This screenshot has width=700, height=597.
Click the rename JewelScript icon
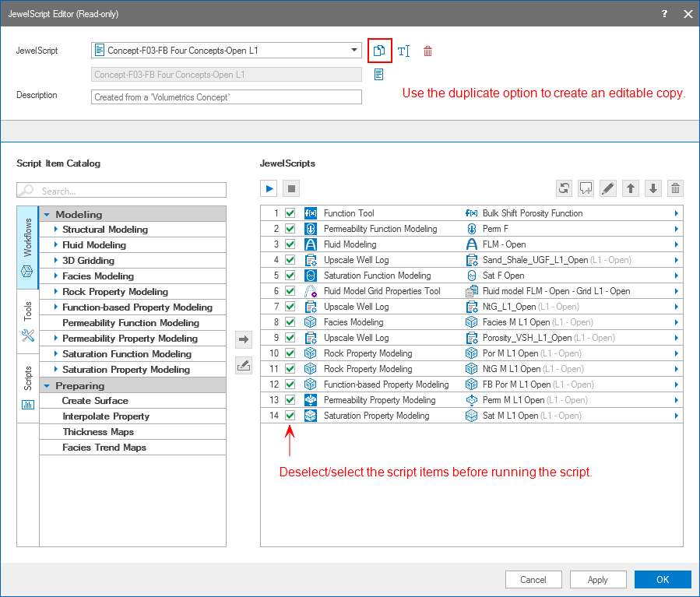(x=403, y=51)
